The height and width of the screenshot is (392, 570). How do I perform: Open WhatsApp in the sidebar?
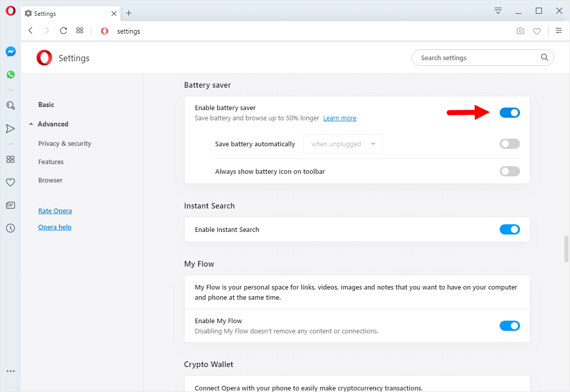coord(11,74)
